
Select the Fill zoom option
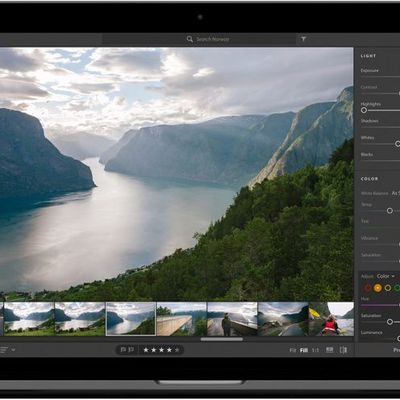pos(304,350)
